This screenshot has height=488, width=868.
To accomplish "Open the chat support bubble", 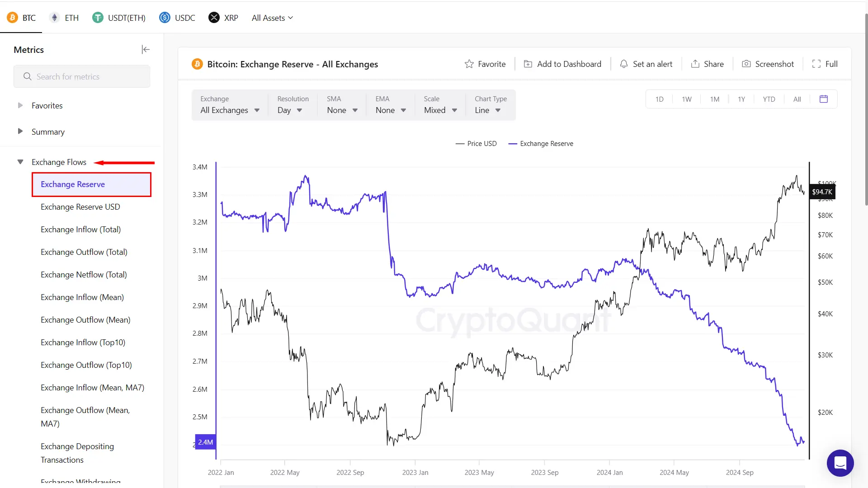I will (840, 463).
